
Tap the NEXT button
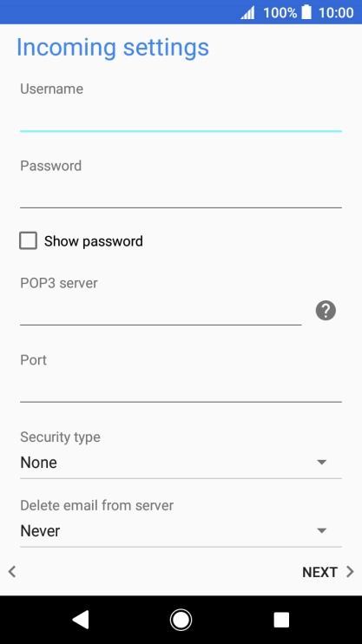tap(319, 572)
